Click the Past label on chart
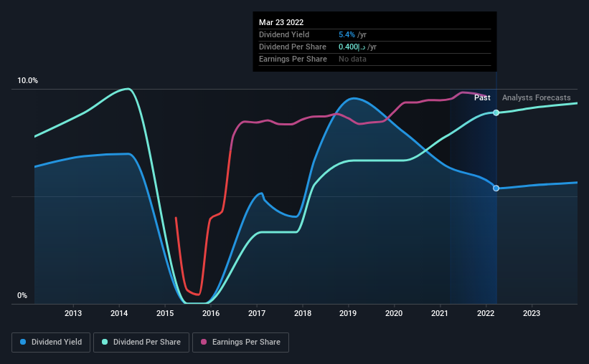 (482, 97)
